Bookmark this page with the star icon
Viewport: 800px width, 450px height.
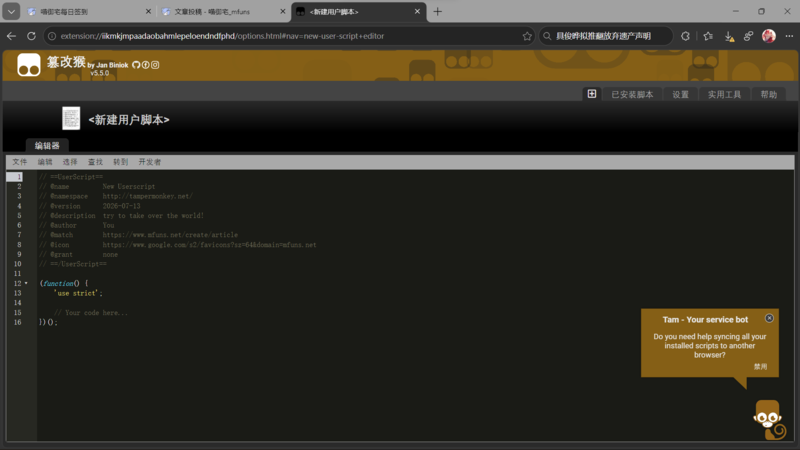(527, 36)
